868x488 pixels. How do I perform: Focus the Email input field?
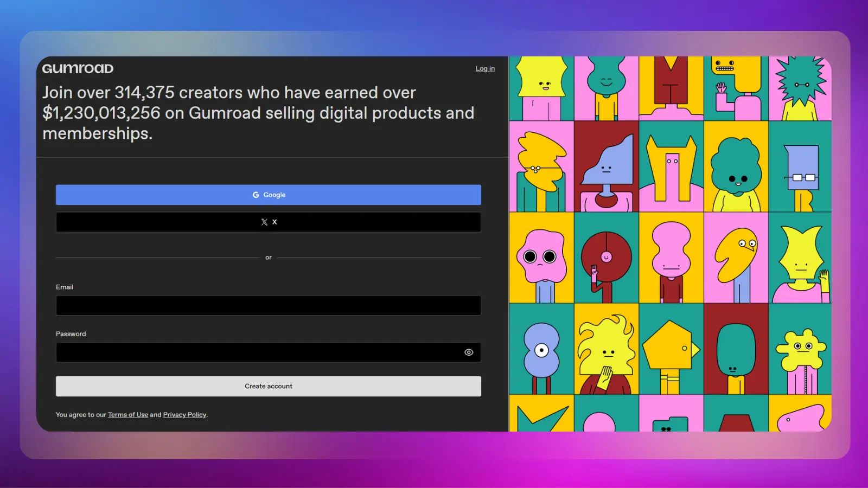pos(269,305)
